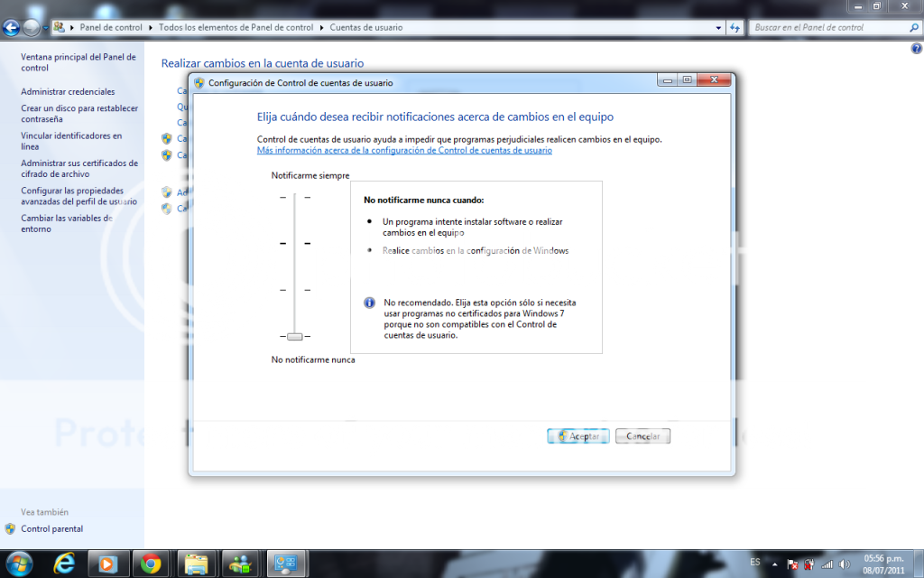This screenshot has height=578, width=924.
Task: Show hidden tray icons arrow
Action: [x=774, y=564]
